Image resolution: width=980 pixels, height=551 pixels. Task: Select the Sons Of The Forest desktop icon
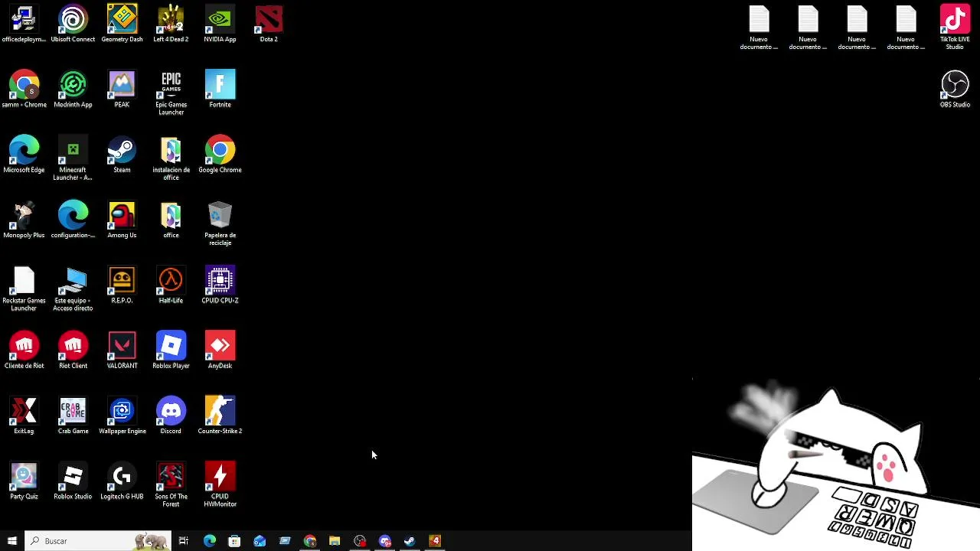pyautogui.click(x=171, y=485)
